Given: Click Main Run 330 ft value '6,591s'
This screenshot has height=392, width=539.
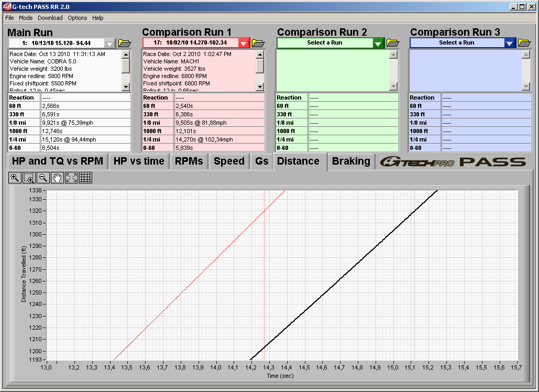Looking at the screenshot, I should click(51, 114).
